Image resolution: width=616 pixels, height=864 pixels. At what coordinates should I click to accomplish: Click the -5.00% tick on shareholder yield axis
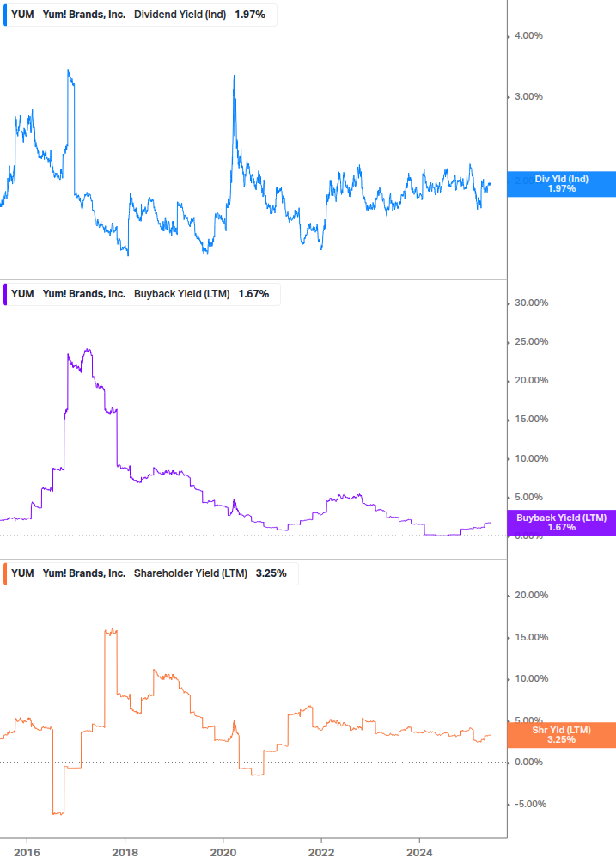coord(530,805)
